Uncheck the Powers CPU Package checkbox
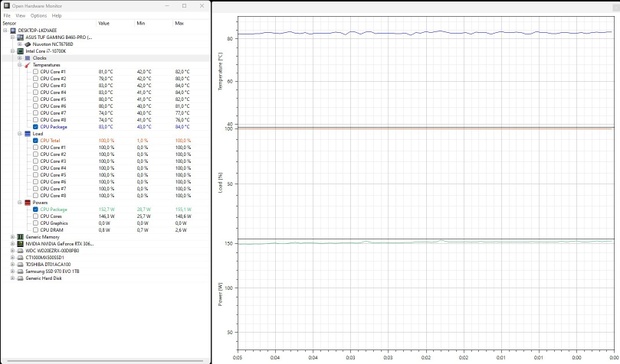Image resolution: width=620 pixels, height=364 pixels. tap(36, 209)
